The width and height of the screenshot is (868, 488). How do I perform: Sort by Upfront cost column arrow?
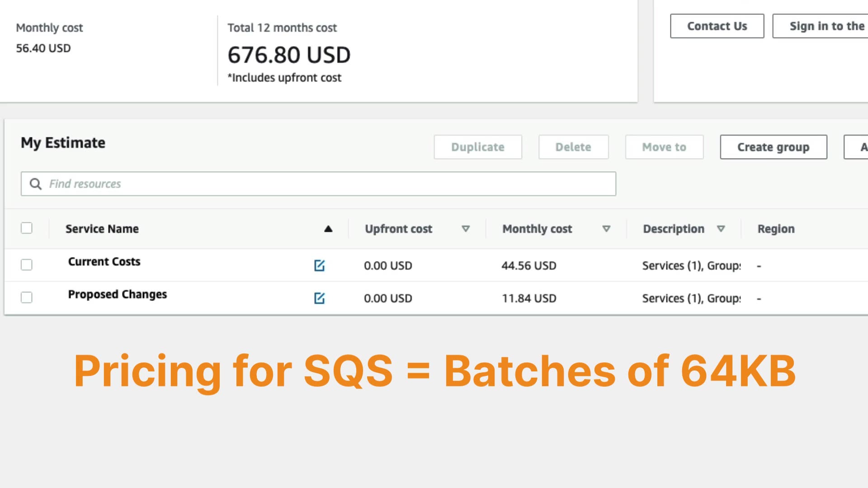(x=465, y=229)
